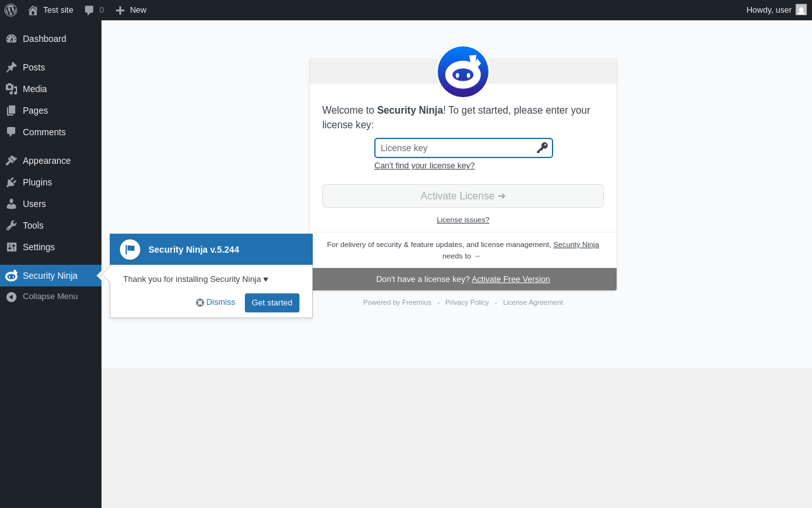The height and width of the screenshot is (508, 812).
Task: Select Pages menu label
Action: click(36, 110)
